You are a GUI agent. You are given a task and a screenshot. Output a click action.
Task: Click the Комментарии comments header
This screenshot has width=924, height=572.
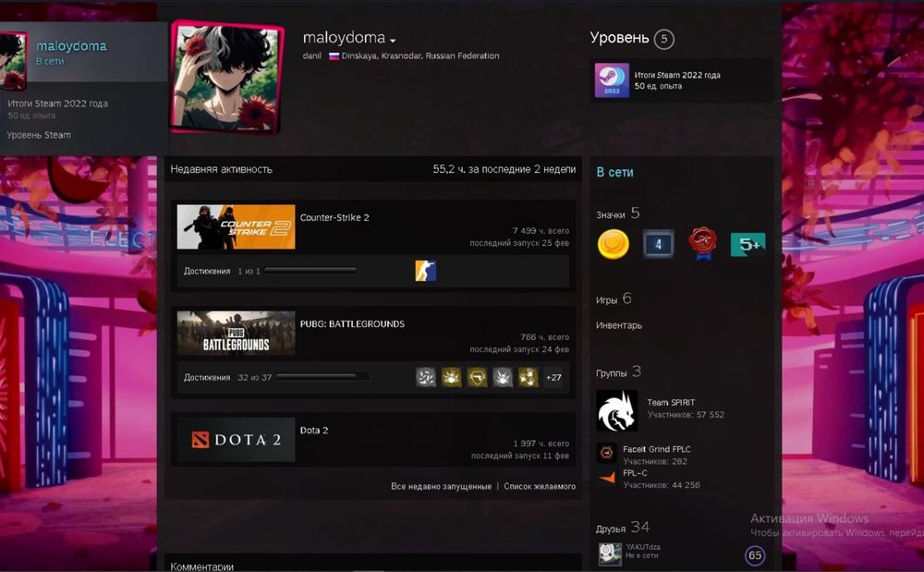click(x=201, y=566)
